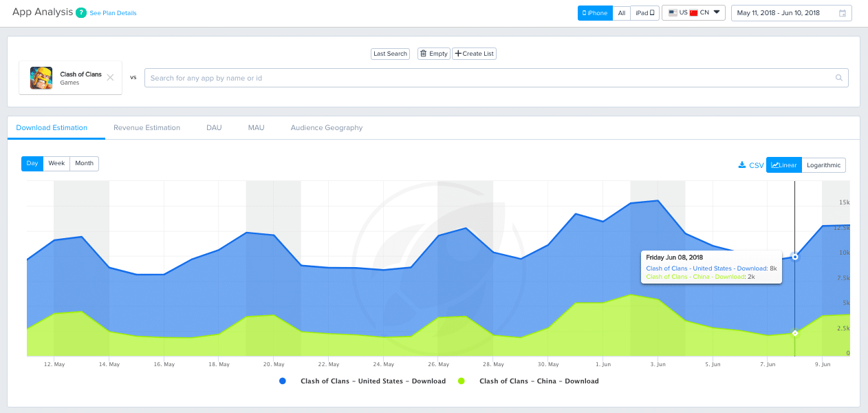Select Day granularity
This screenshot has height=413, width=868.
click(x=32, y=164)
